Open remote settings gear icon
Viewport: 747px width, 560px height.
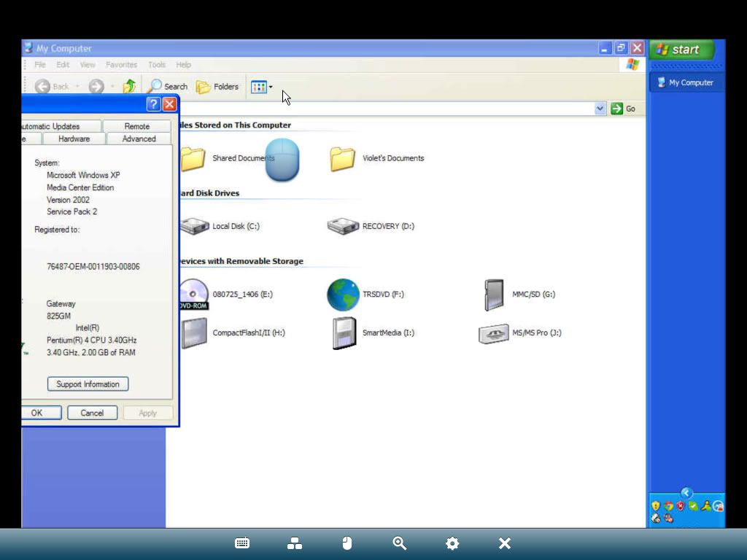[x=452, y=543]
